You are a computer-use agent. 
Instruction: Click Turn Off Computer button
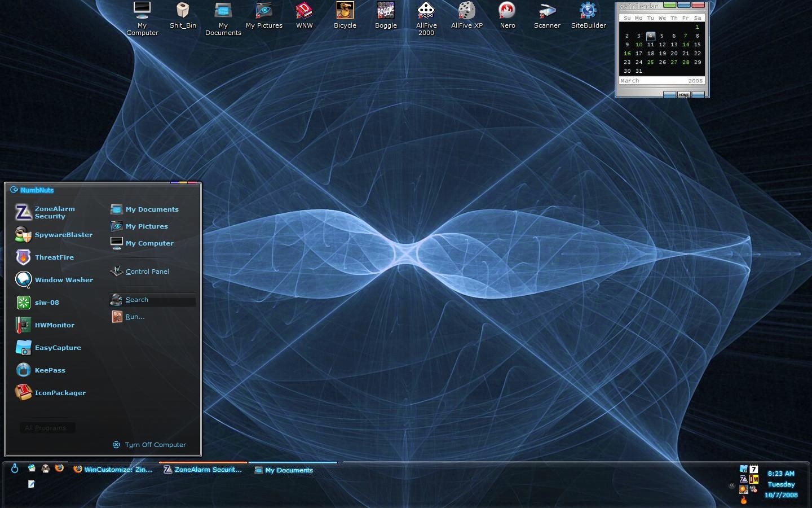click(x=149, y=445)
